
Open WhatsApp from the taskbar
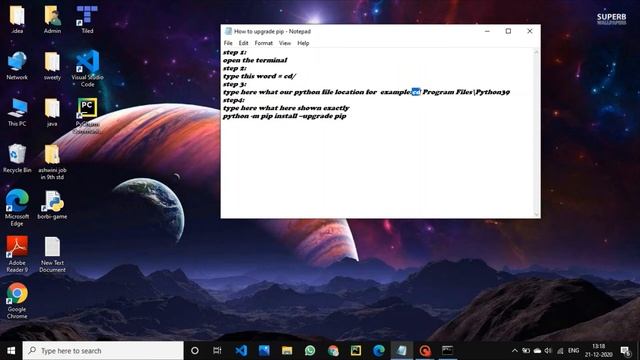tap(310, 351)
